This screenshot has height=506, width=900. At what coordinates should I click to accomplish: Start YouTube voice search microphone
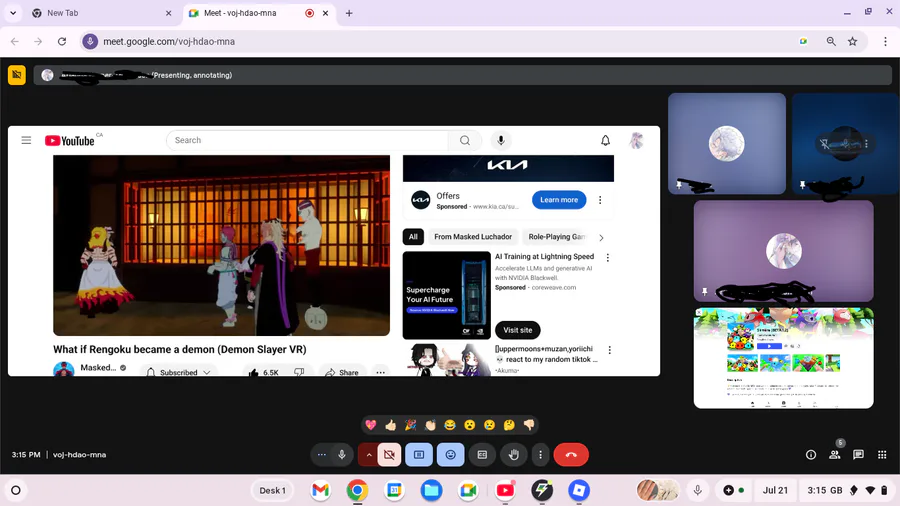(x=501, y=141)
